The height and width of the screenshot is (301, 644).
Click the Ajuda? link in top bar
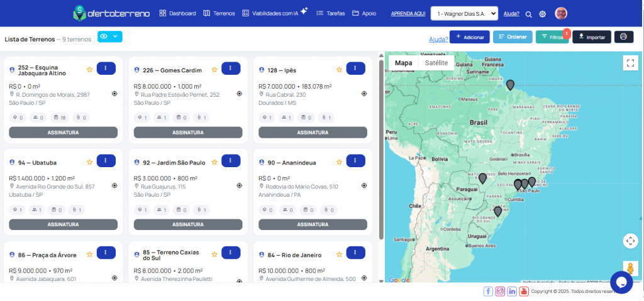coord(511,14)
